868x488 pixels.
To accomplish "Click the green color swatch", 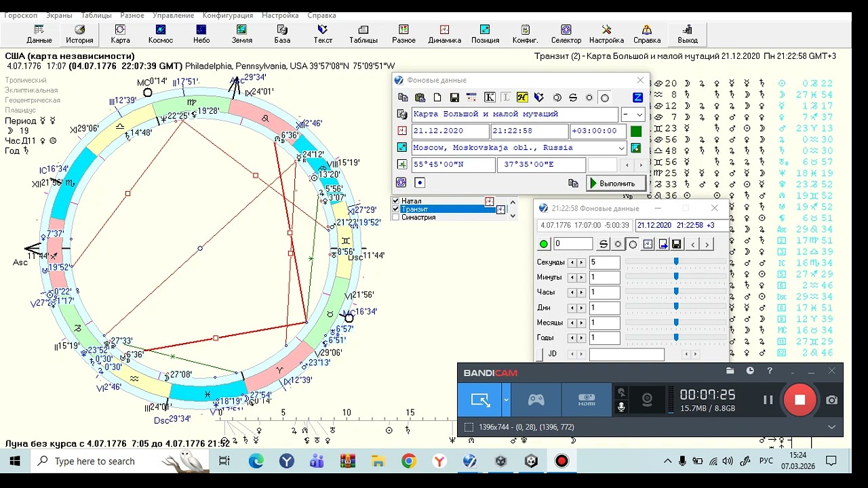I will (x=635, y=131).
